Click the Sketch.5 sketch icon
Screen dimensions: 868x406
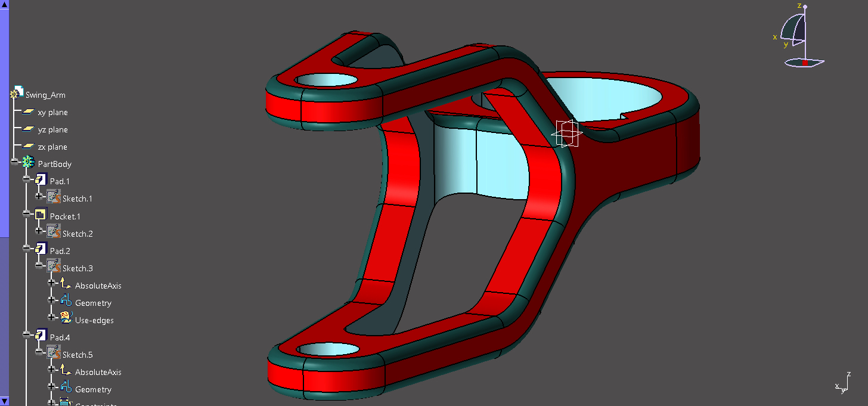[54, 353]
